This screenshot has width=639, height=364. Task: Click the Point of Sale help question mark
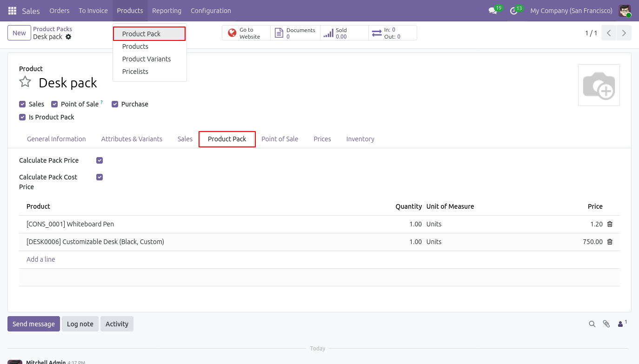[x=101, y=102]
